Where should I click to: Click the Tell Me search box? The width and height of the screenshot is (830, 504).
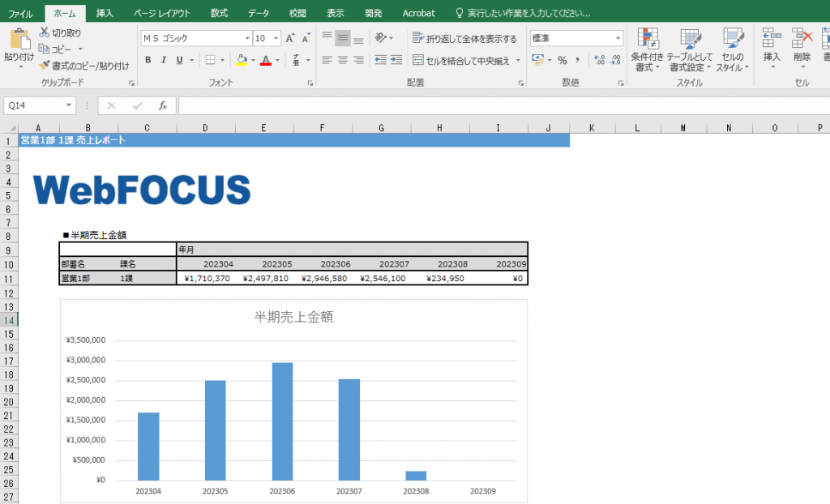[x=523, y=13]
